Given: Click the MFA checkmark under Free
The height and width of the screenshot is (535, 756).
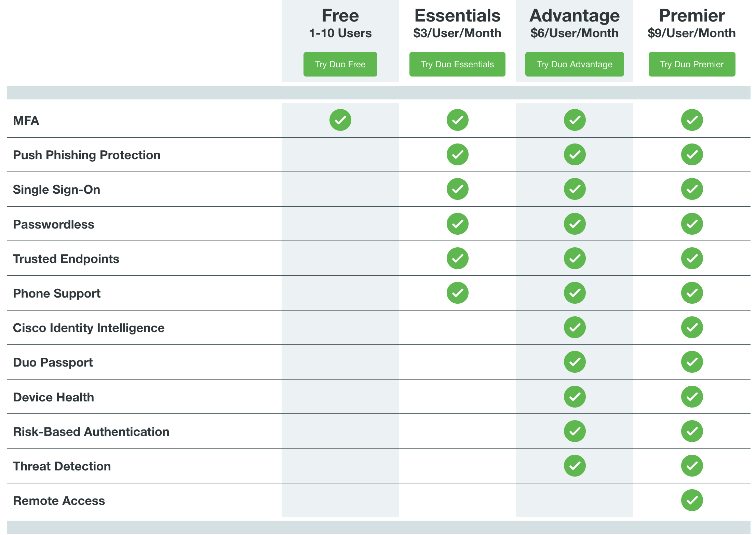Looking at the screenshot, I should (x=340, y=120).
